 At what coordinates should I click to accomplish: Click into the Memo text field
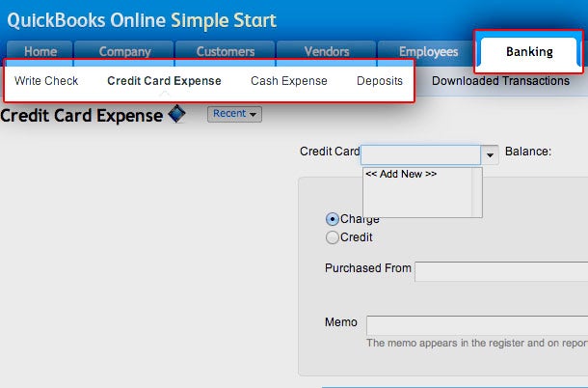[477, 325]
